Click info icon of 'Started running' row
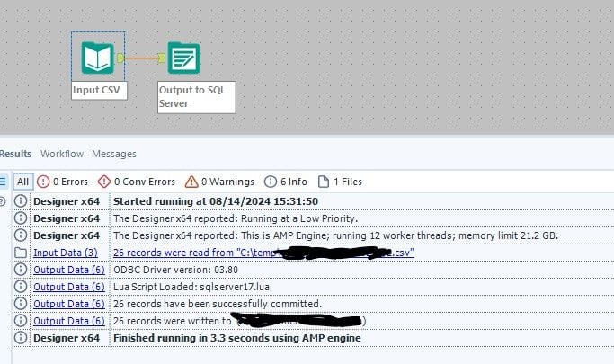 pyautogui.click(x=21, y=201)
